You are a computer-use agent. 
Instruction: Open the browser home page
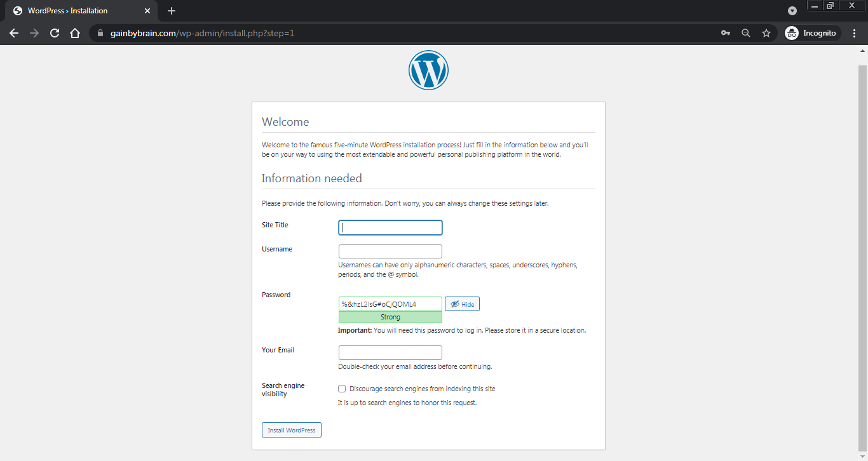75,33
